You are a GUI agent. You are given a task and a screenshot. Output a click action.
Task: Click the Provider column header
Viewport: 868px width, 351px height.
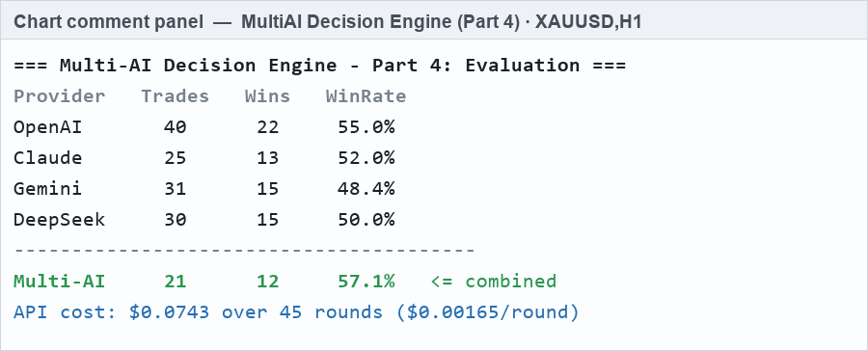(59, 96)
